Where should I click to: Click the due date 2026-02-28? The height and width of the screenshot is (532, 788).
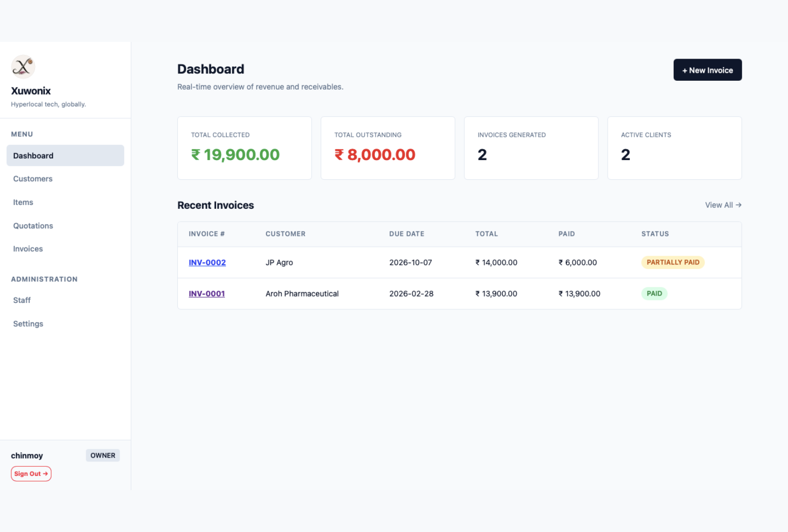pos(411,294)
